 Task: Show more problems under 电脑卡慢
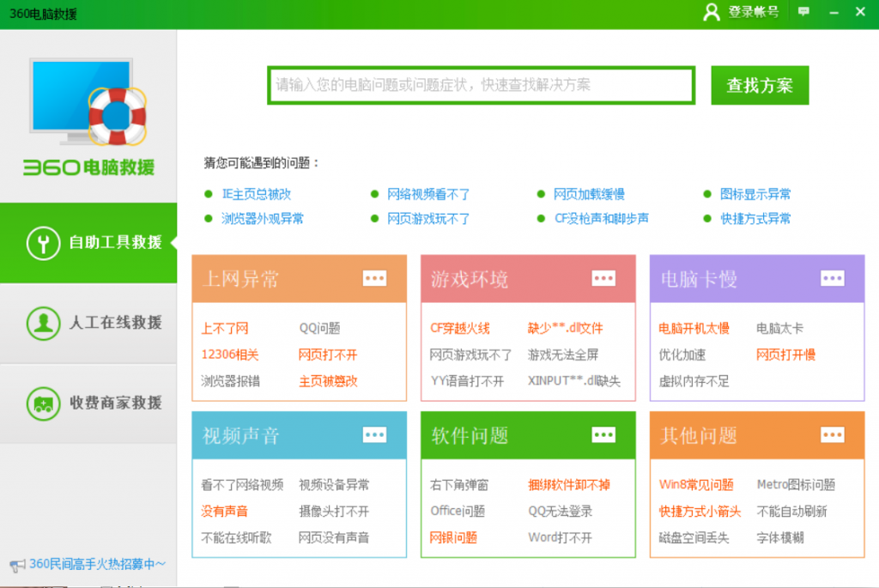[832, 278]
